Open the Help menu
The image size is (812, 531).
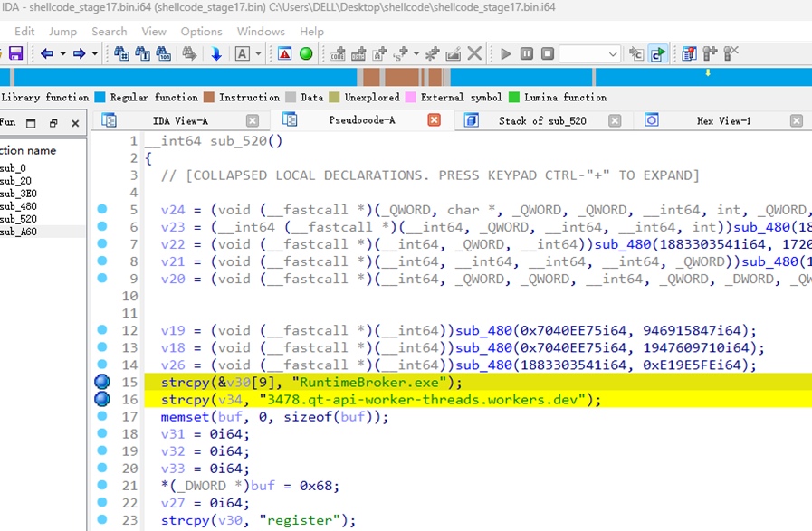point(311,32)
